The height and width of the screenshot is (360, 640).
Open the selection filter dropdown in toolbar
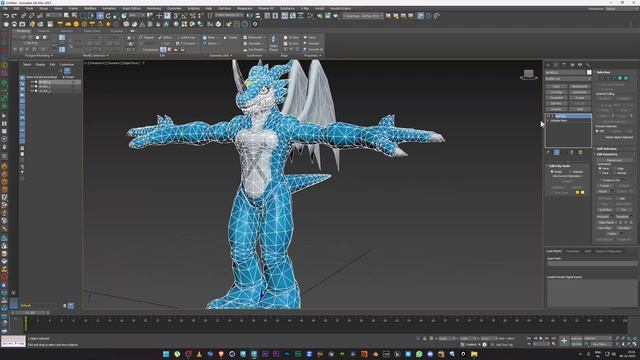pos(54,16)
